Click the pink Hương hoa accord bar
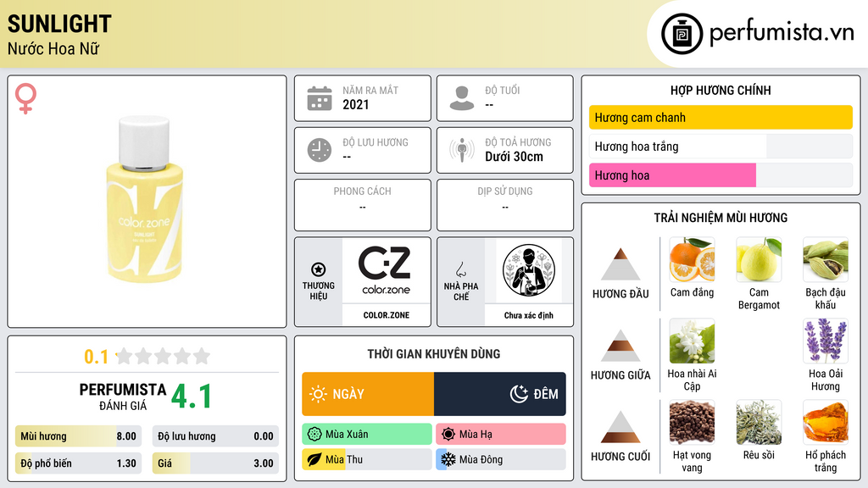 click(721, 175)
